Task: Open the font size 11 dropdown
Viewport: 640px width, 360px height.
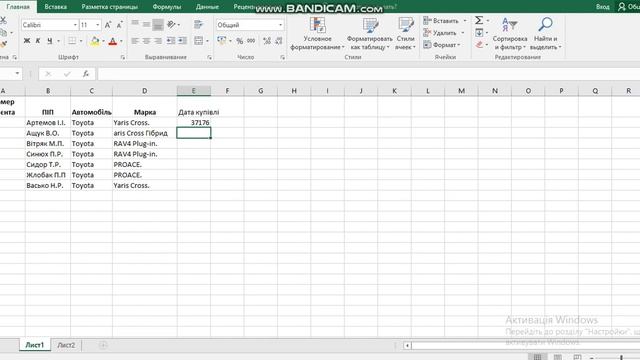Action: 98,25
